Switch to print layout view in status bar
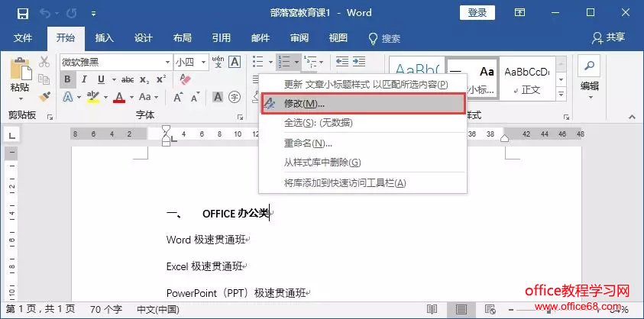Image resolution: width=644 pixels, height=319 pixels. [461, 309]
